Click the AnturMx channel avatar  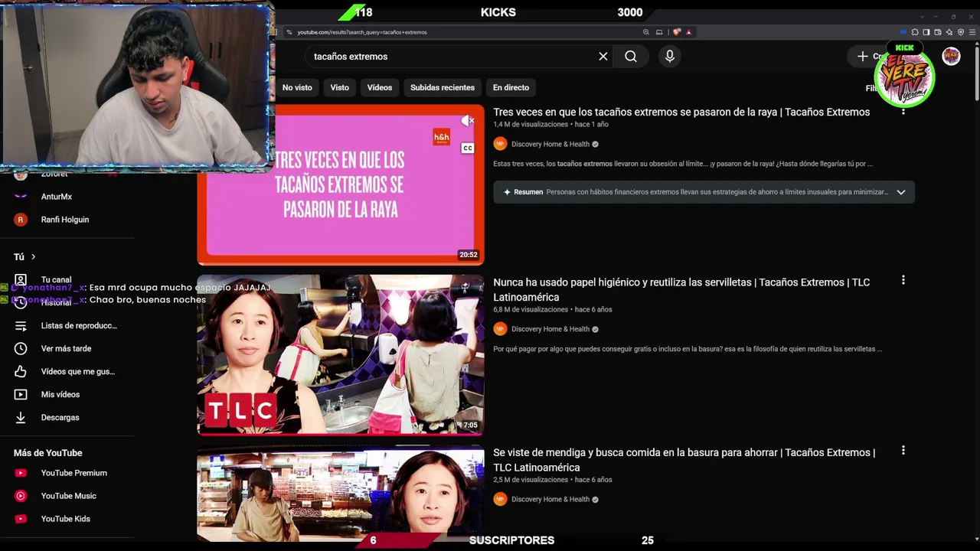pos(21,197)
